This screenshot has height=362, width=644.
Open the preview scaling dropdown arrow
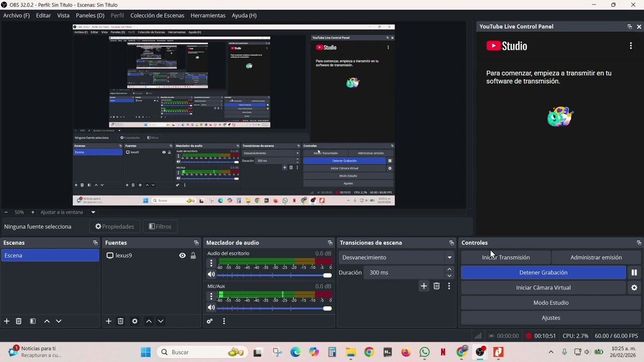click(93, 212)
